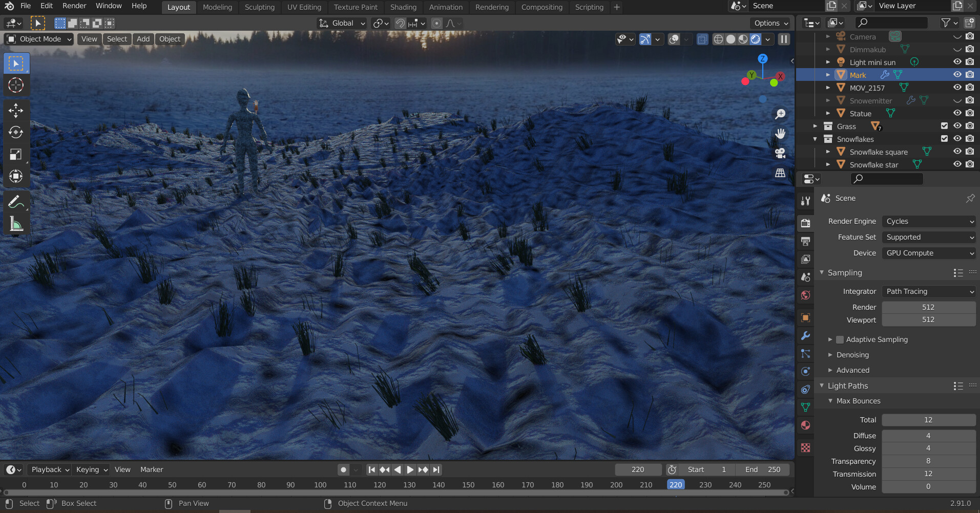Open the Tool properties tab
980x513 pixels.
pyautogui.click(x=806, y=201)
